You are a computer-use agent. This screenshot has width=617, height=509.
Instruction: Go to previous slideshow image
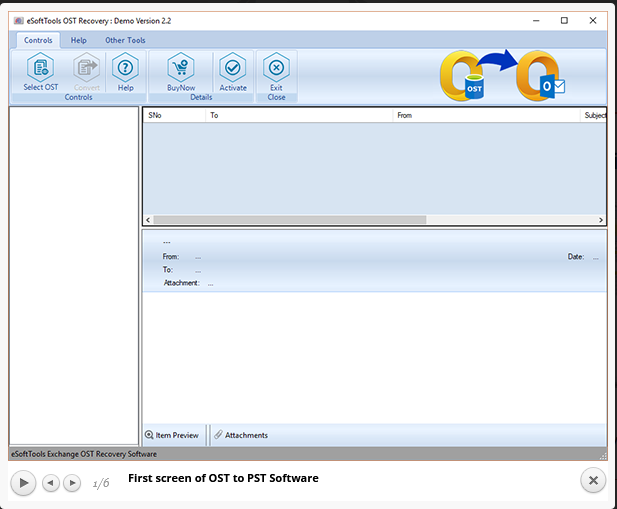(51, 483)
